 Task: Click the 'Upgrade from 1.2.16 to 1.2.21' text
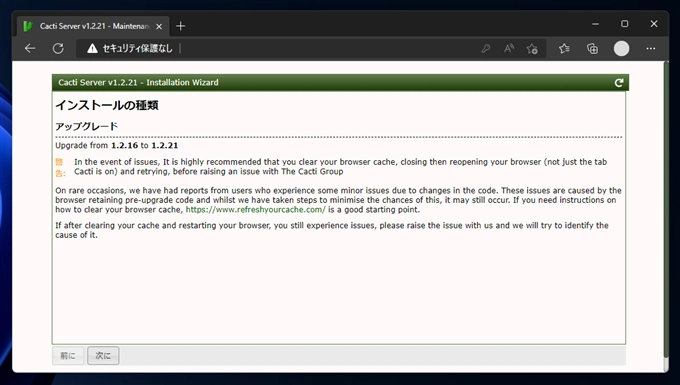click(117, 145)
